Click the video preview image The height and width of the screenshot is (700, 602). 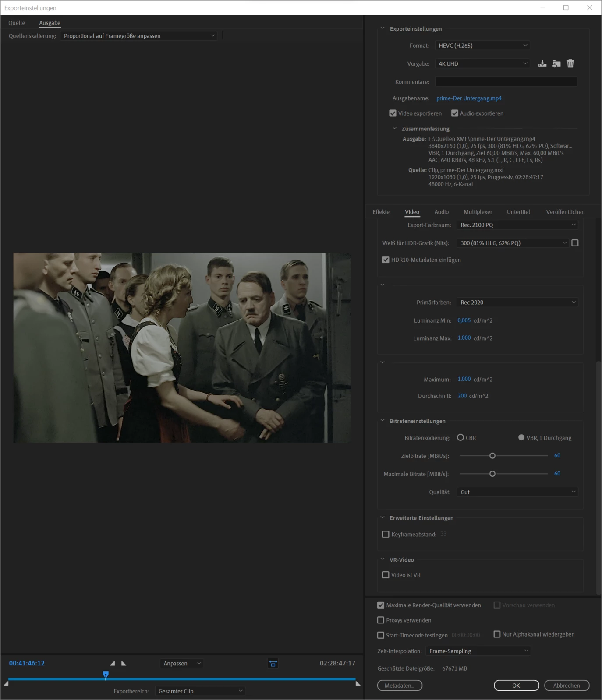(182, 348)
